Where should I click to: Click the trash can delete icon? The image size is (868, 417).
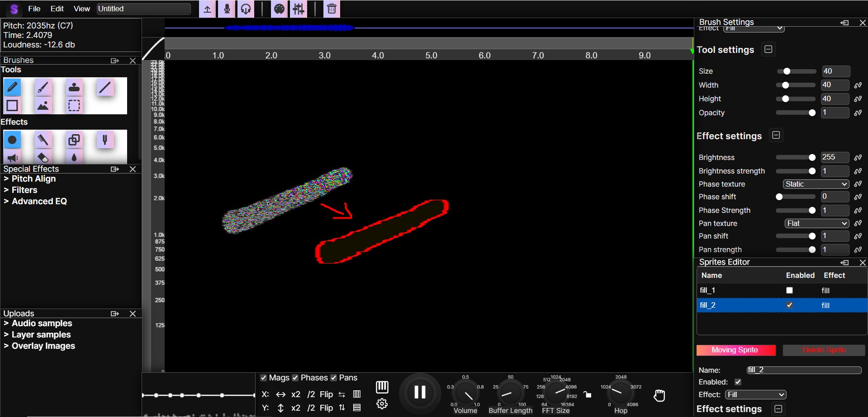[332, 9]
